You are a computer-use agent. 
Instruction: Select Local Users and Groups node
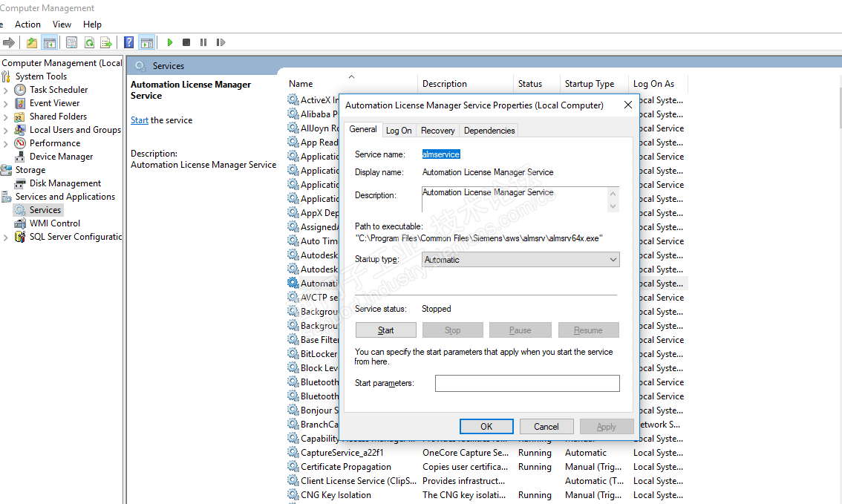tap(75, 130)
